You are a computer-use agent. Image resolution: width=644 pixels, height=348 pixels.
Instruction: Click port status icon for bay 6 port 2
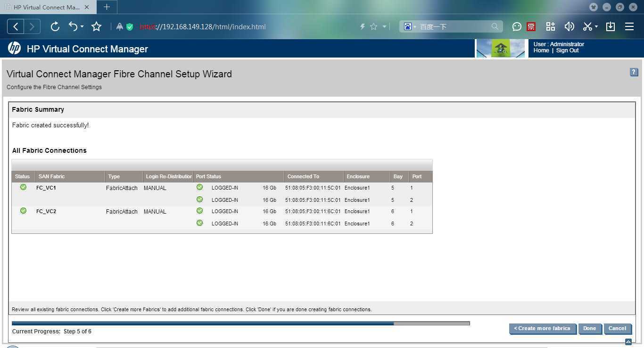(x=199, y=223)
